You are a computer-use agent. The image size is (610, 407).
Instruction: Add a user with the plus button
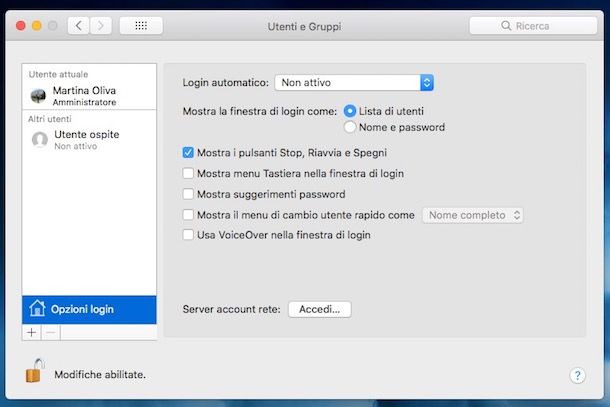(x=32, y=332)
